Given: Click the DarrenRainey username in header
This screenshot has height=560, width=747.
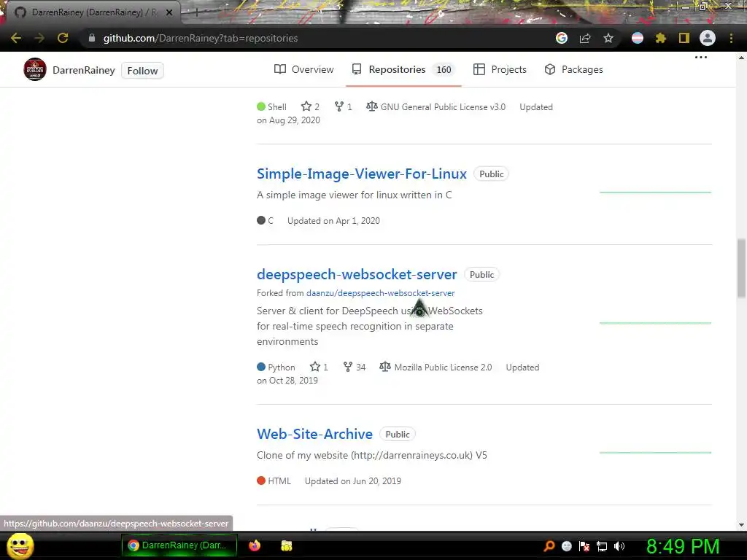Looking at the screenshot, I should [84, 71].
